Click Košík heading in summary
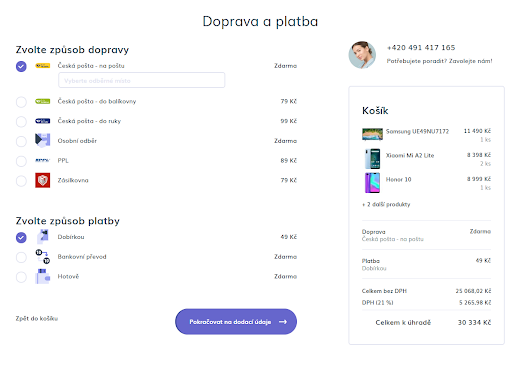This screenshot has height=369, width=512. pos(375,110)
